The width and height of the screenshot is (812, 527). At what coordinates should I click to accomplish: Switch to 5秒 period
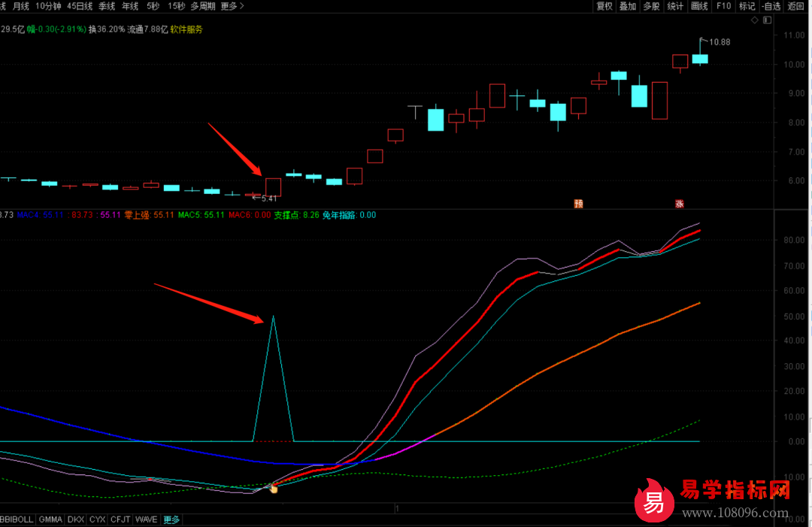pos(153,6)
